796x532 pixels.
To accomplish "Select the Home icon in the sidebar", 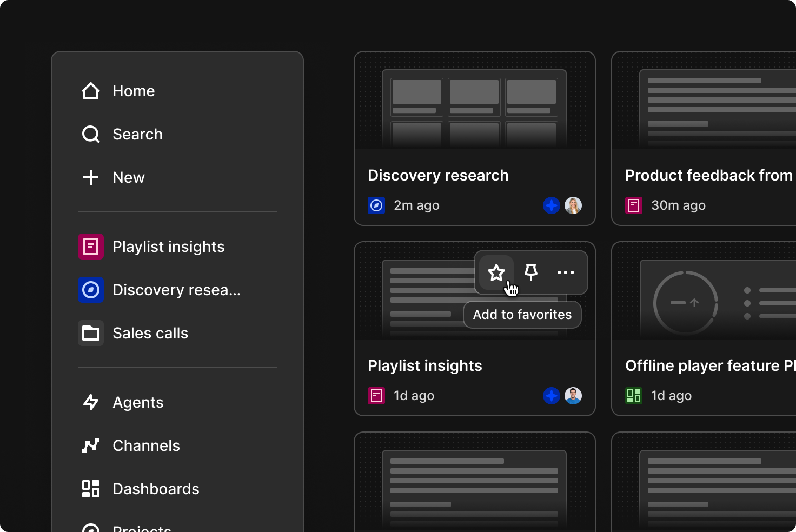I will coord(91,91).
